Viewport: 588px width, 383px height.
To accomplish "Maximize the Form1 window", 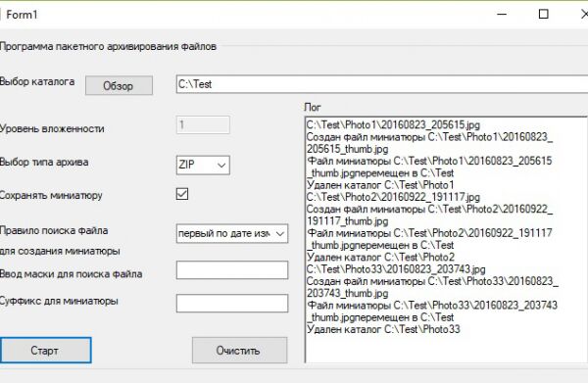I will (543, 15).
